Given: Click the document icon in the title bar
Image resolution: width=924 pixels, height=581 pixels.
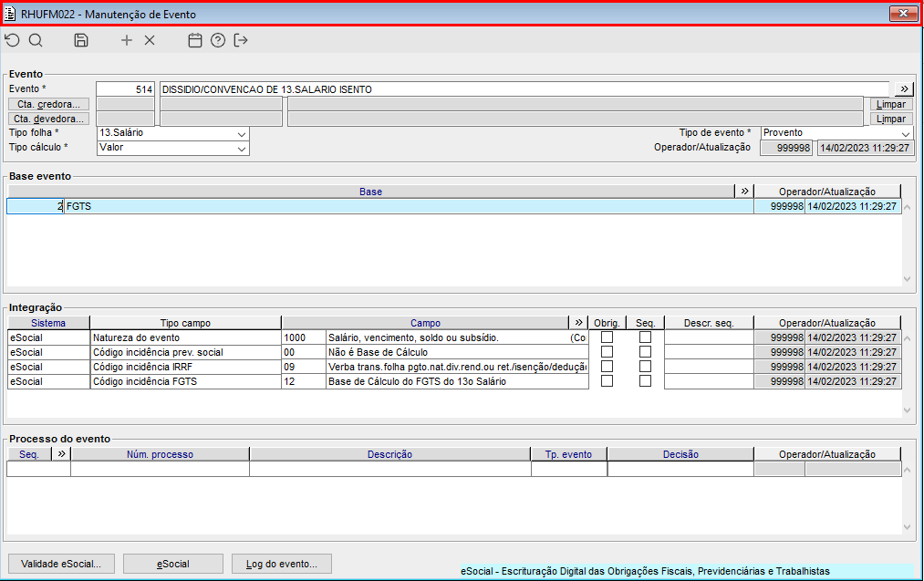Looking at the screenshot, I should tap(10, 14).
